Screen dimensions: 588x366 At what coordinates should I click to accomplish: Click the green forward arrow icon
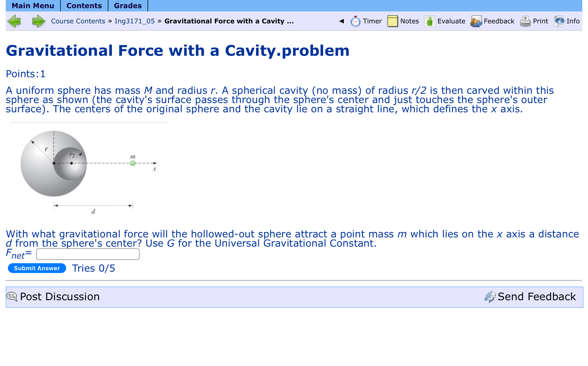(39, 21)
